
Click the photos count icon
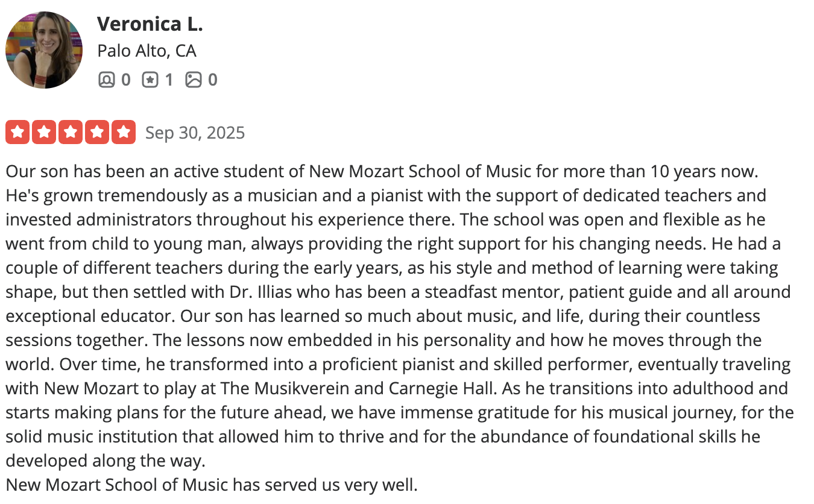tap(193, 80)
